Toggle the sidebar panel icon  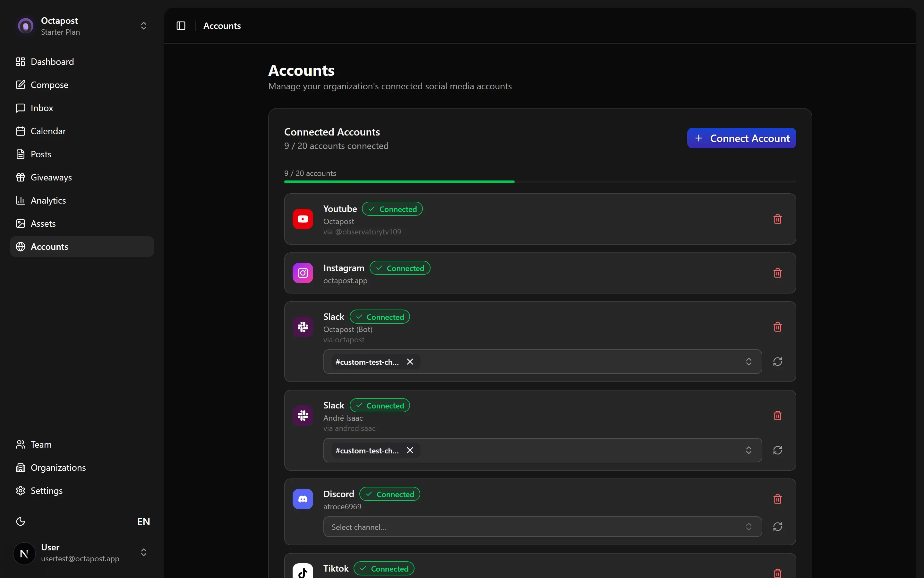tap(181, 26)
